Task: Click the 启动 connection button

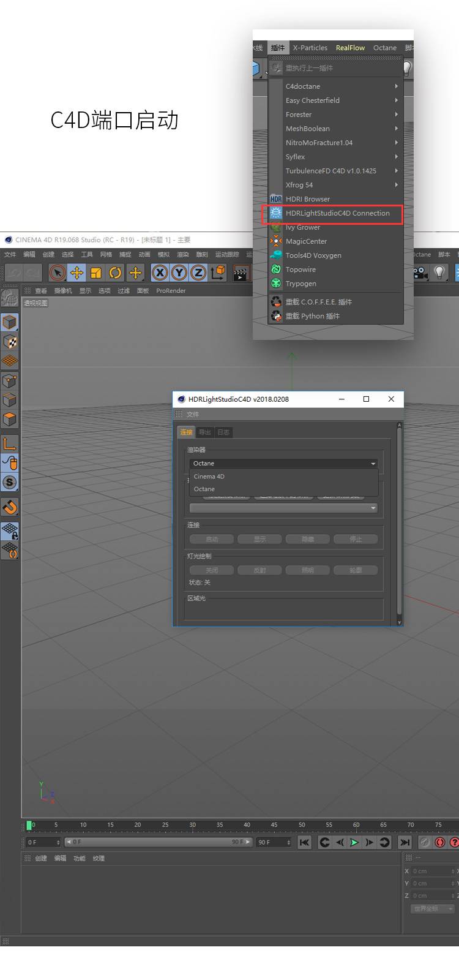Action: click(x=212, y=539)
